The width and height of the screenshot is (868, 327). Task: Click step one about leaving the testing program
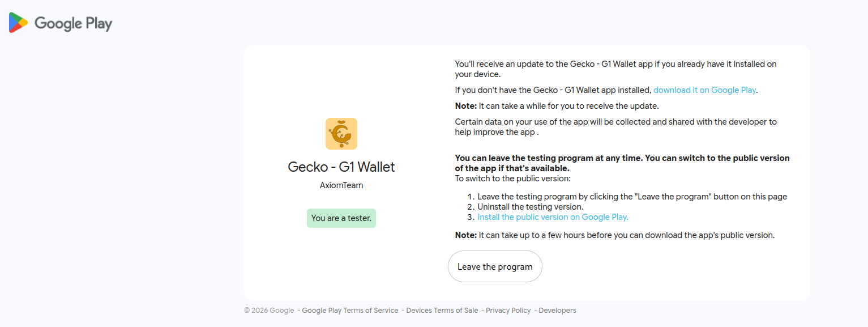(632, 197)
